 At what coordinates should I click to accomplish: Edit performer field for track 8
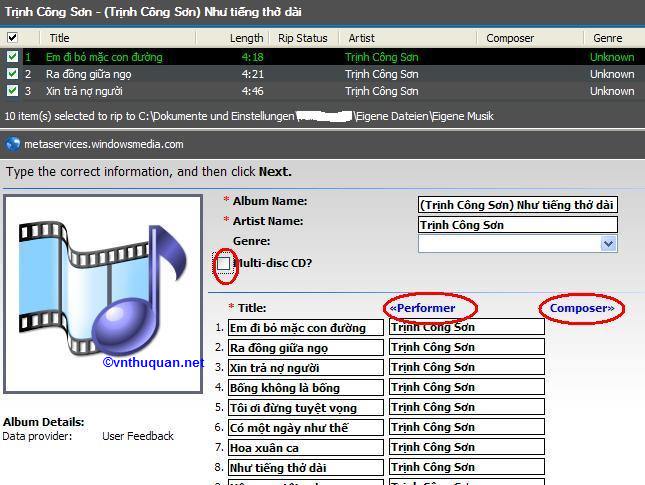[x=467, y=467]
